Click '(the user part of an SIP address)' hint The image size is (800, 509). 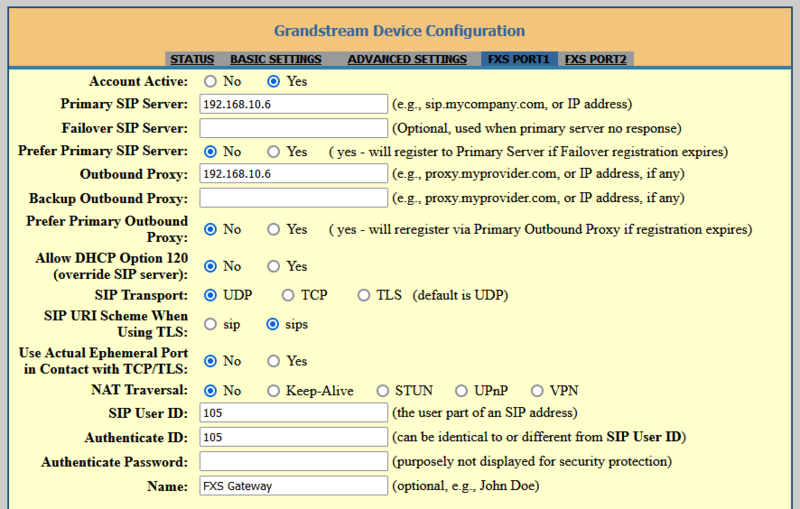tap(485, 413)
